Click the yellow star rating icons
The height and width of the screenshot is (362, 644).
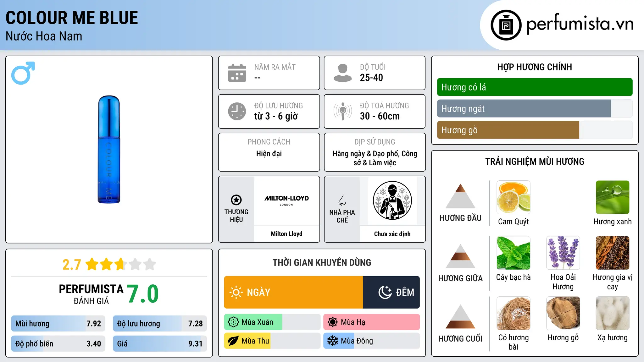point(121,264)
